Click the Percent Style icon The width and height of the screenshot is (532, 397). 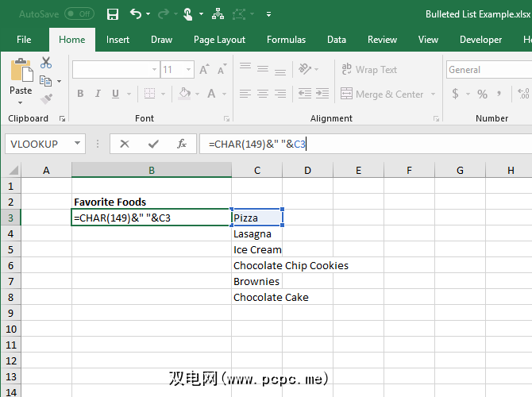(x=482, y=94)
